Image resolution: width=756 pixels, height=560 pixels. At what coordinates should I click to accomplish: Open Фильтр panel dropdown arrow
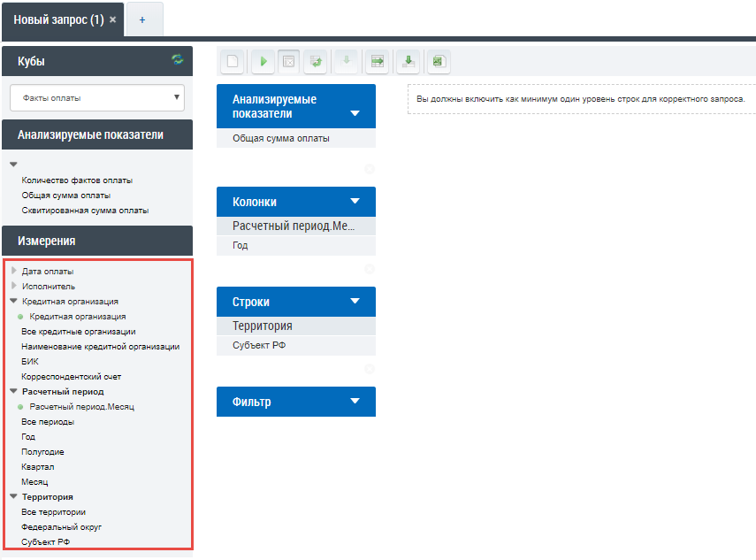click(355, 402)
